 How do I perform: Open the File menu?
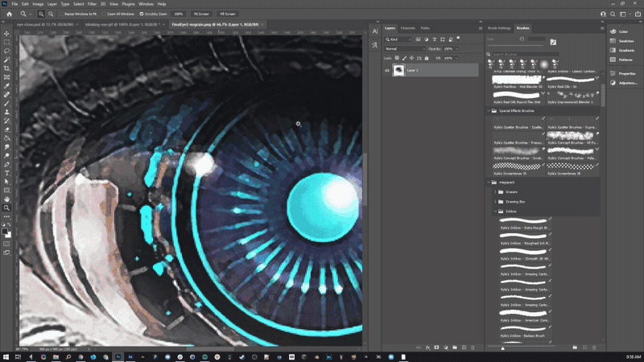click(x=14, y=4)
